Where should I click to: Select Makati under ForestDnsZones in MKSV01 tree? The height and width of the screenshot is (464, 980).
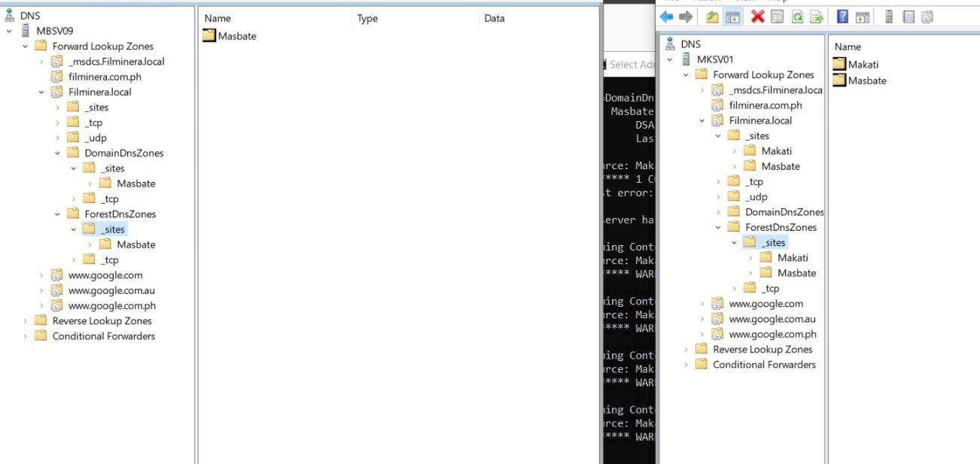pyautogui.click(x=793, y=258)
